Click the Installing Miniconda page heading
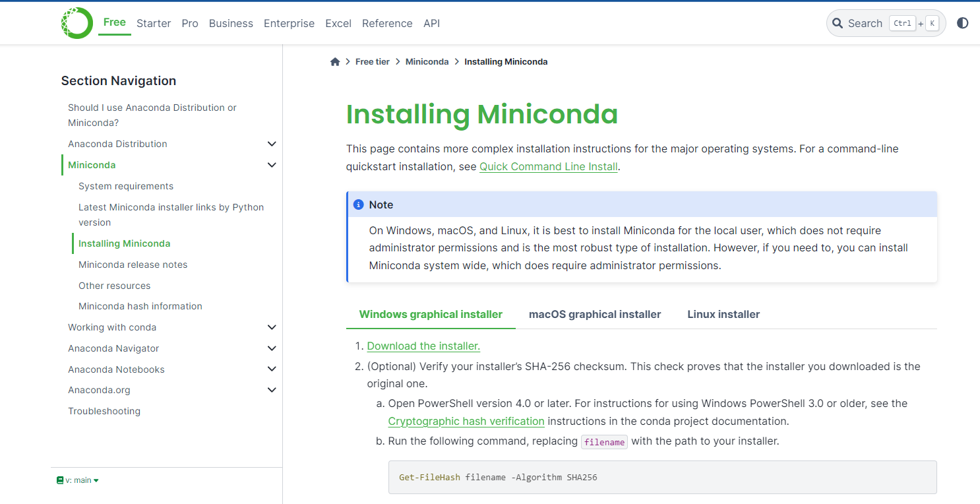980x504 pixels. click(482, 114)
